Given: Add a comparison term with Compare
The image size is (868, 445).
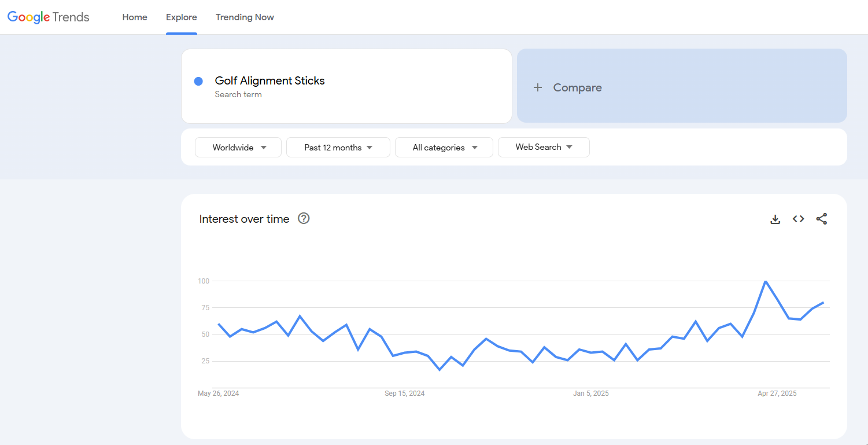Looking at the screenshot, I should [682, 86].
